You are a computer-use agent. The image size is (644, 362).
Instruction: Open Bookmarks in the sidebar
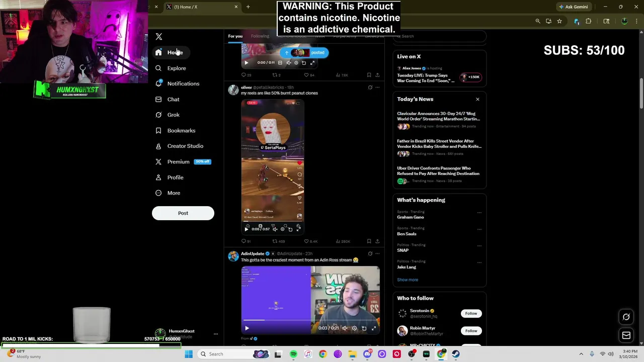tap(175, 130)
